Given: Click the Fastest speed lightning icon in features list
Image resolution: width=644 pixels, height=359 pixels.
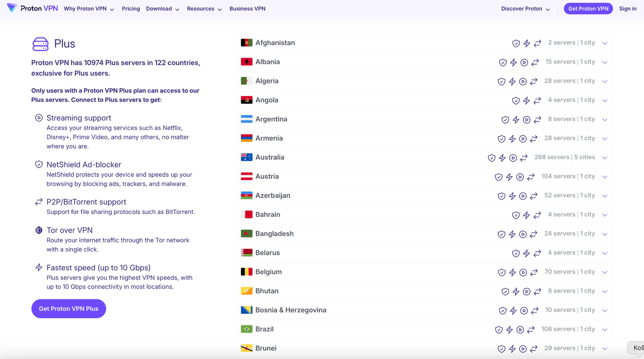Looking at the screenshot, I should pyautogui.click(x=39, y=268).
